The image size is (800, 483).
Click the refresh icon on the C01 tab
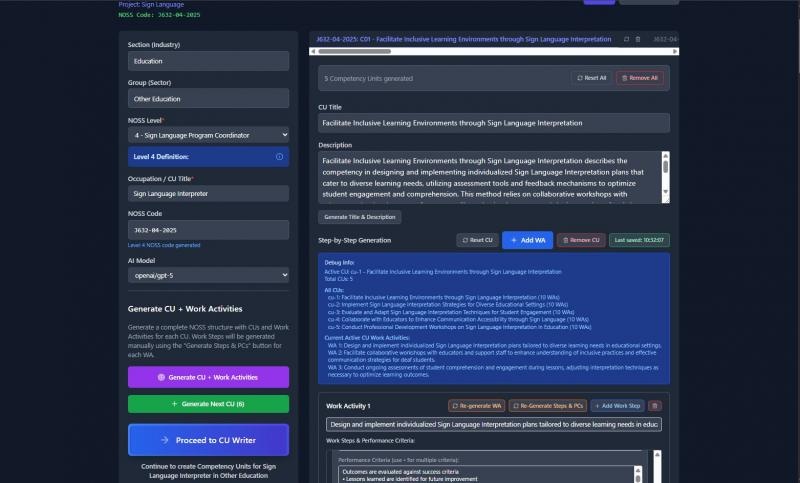tap(627, 39)
